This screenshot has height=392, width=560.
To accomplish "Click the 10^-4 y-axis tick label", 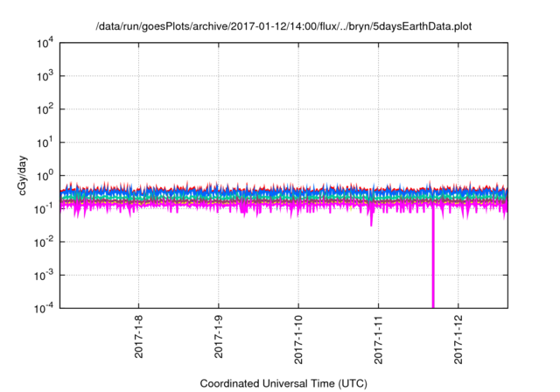I will click(x=45, y=308).
